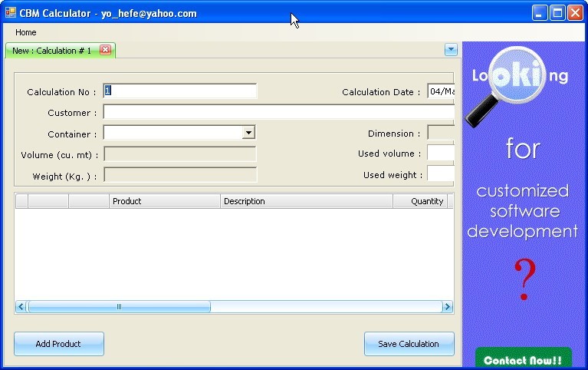The width and height of the screenshot is (588, 370).
Task: Close the Calculation # 1 tab
Action: [105, 50]
